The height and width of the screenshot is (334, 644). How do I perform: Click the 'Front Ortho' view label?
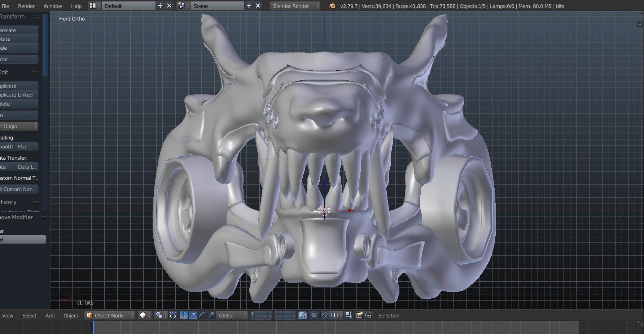point(72,19)
